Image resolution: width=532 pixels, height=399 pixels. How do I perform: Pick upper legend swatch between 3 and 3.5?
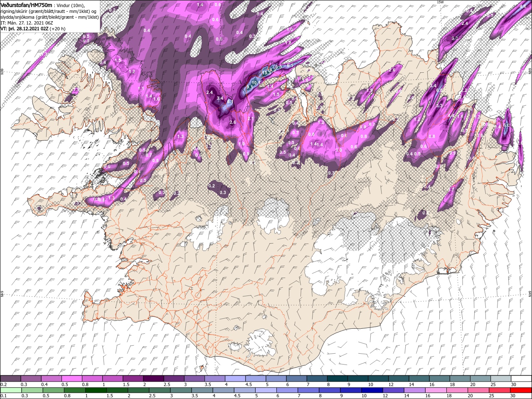[194, 379]
